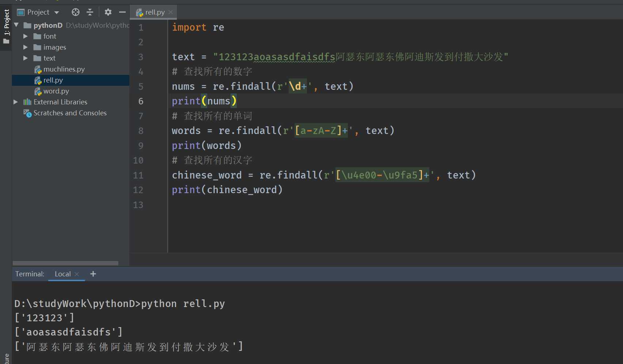
Task: Click the horizontal scrollbar in Project panel
Action: [65, 263]
